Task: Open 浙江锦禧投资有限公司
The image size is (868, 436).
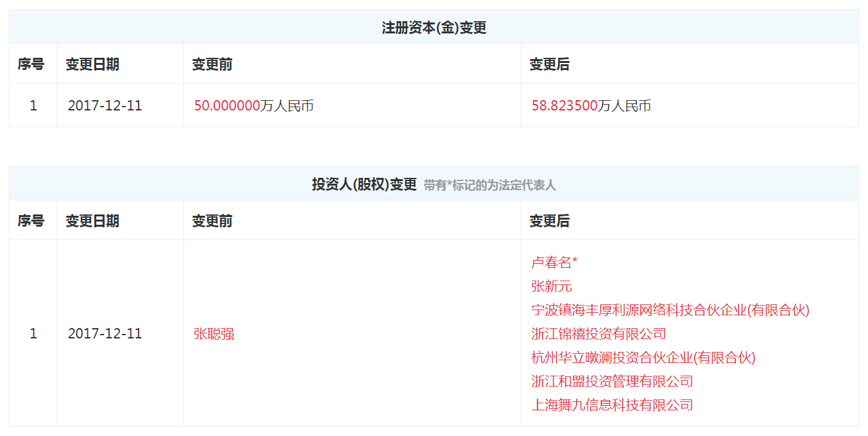Action: pos(599,334)
